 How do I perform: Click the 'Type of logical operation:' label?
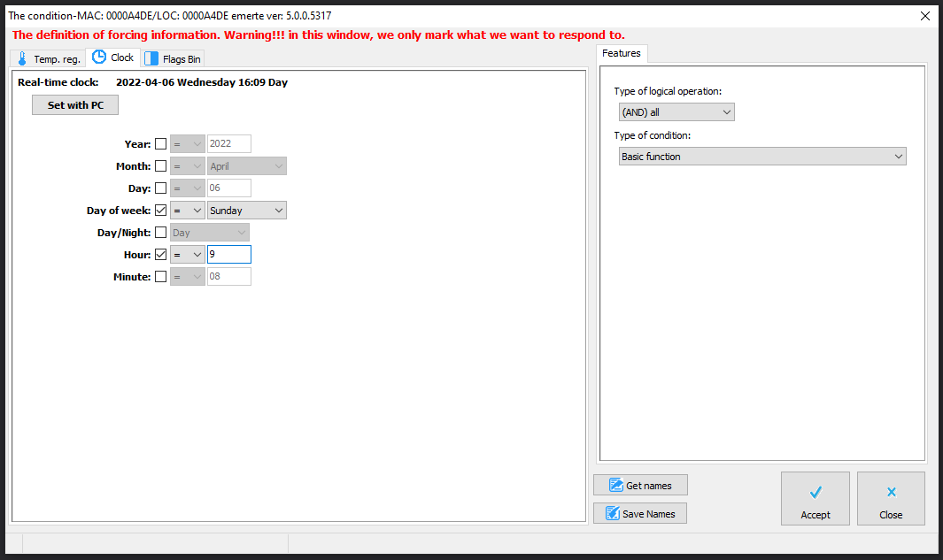(668, 91)
